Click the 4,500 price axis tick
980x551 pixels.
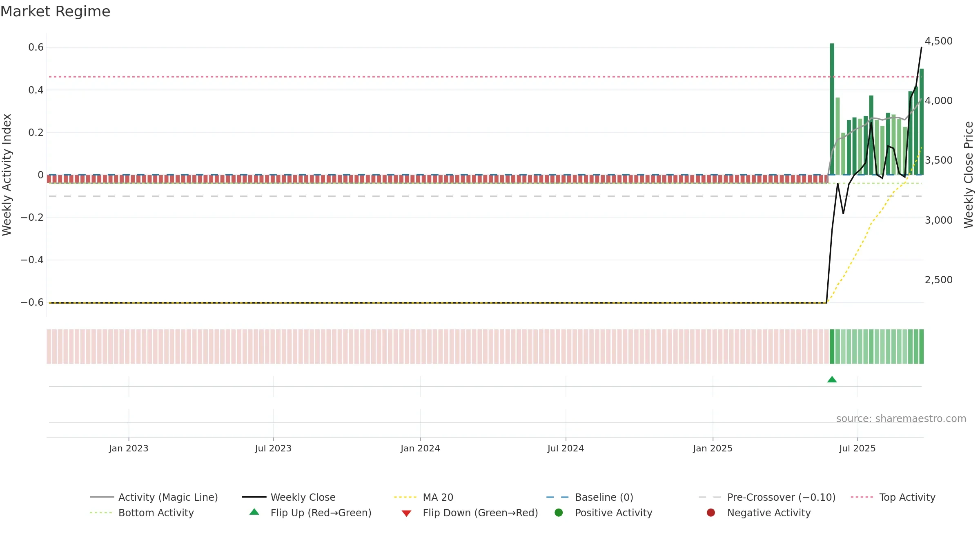(x=938, y=41)
